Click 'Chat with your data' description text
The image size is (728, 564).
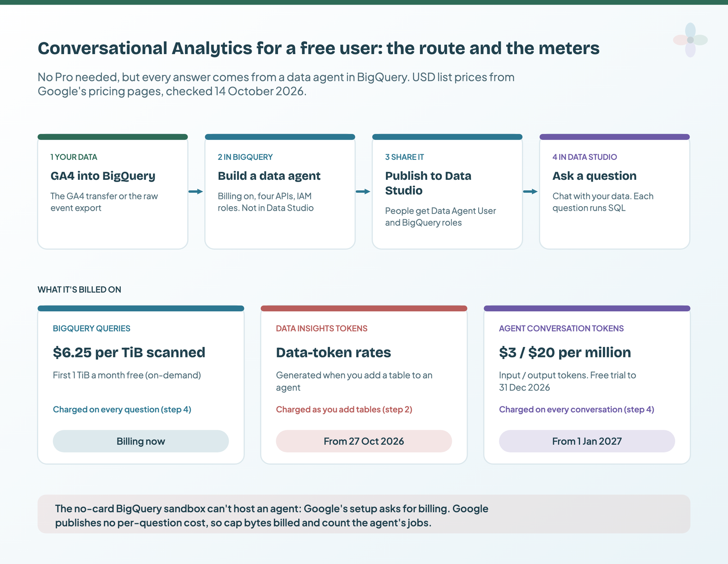[x=603, y=202]
